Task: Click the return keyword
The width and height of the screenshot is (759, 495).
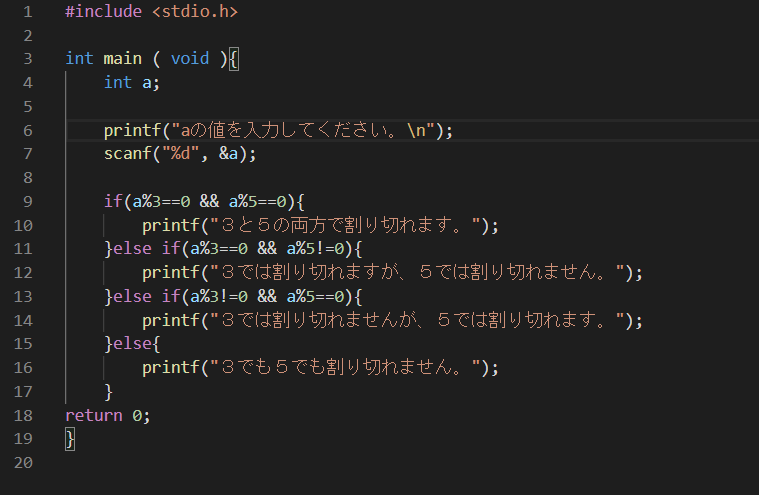Action: tap(94, 415)
